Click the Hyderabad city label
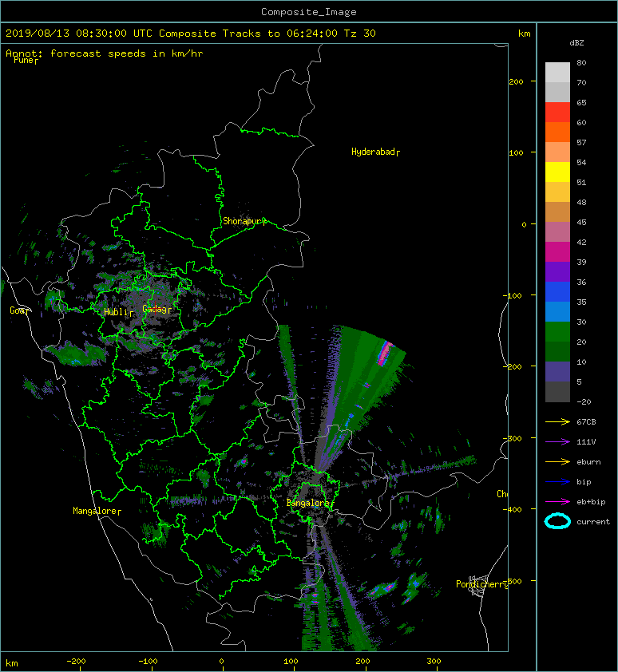Viewport: 618px width, 672px height. [x=373, y=152]
